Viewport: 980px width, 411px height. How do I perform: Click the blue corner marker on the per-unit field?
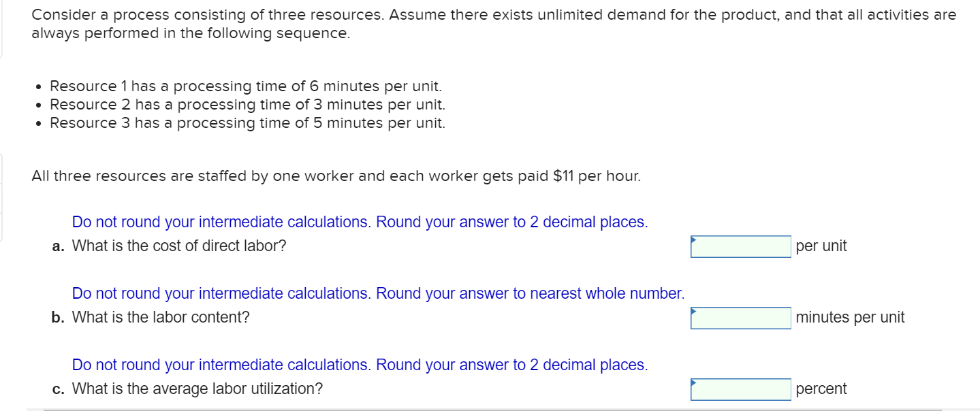693,239
